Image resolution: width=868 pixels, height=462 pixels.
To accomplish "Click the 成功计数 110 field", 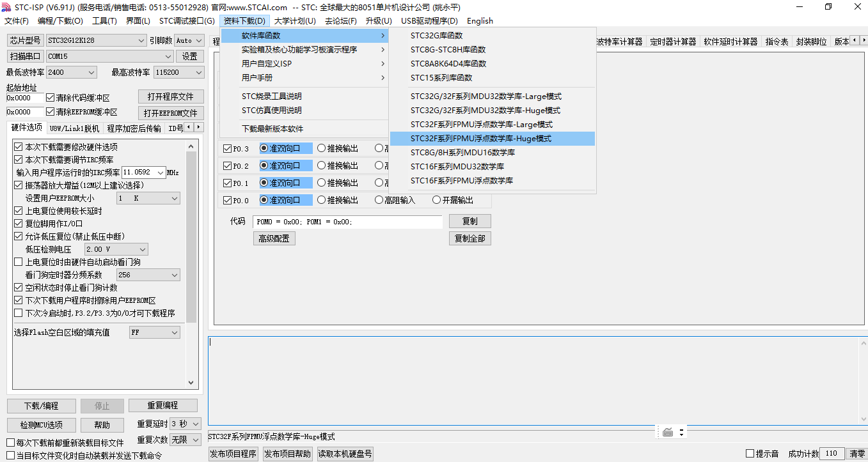I will pyautogui.click(x=833, y=454).
